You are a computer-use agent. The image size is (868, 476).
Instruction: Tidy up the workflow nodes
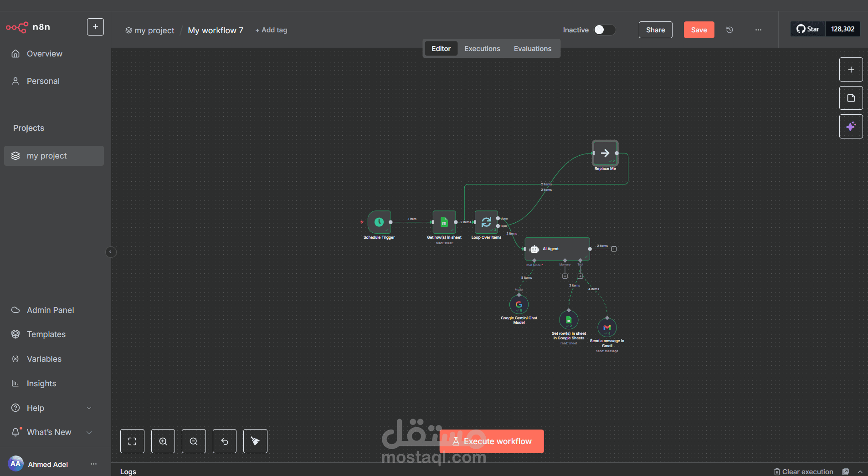[x=255, y=441]
